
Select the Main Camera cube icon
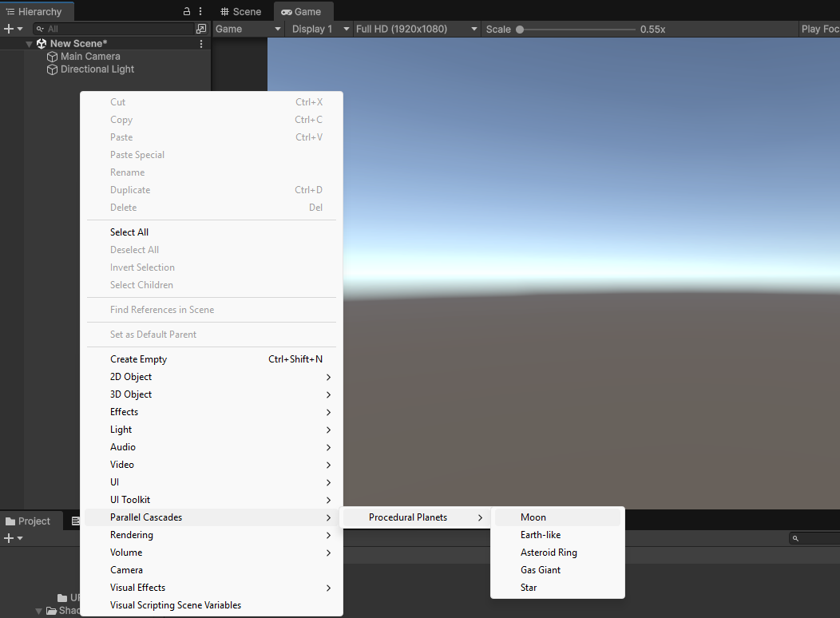point(52,56)
